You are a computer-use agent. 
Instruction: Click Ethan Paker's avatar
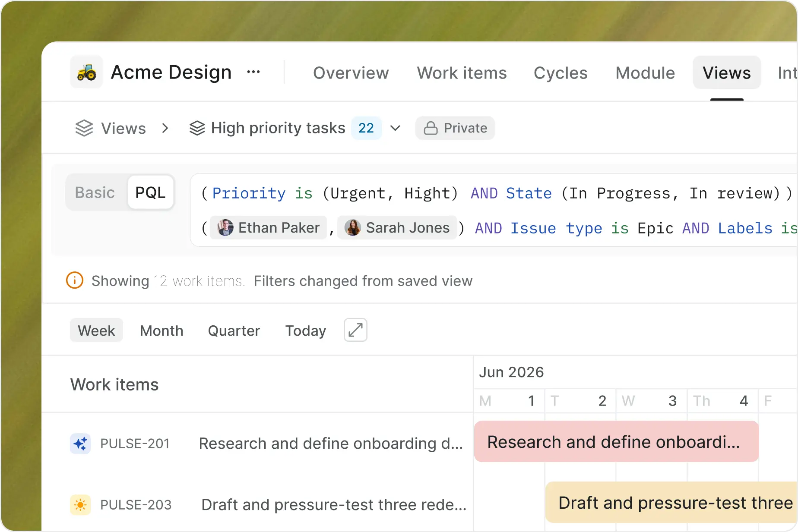point(225,227)
